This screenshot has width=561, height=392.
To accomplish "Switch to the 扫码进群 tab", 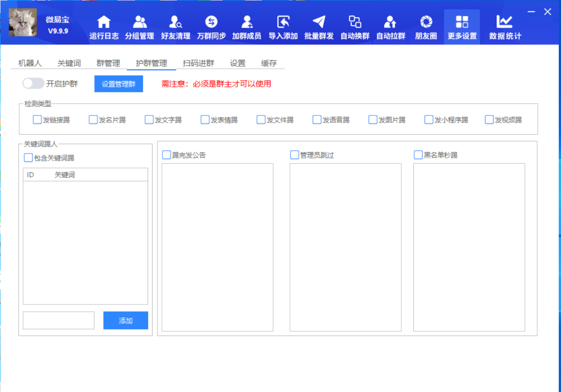I will coord(198,63).
